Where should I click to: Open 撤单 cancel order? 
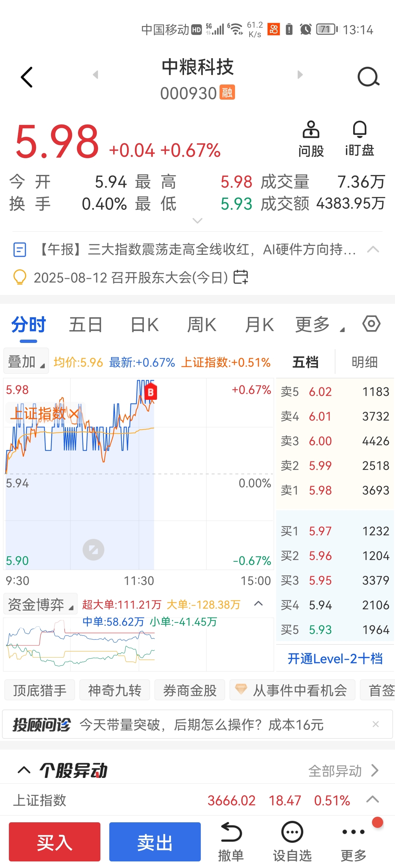point(231,842)
